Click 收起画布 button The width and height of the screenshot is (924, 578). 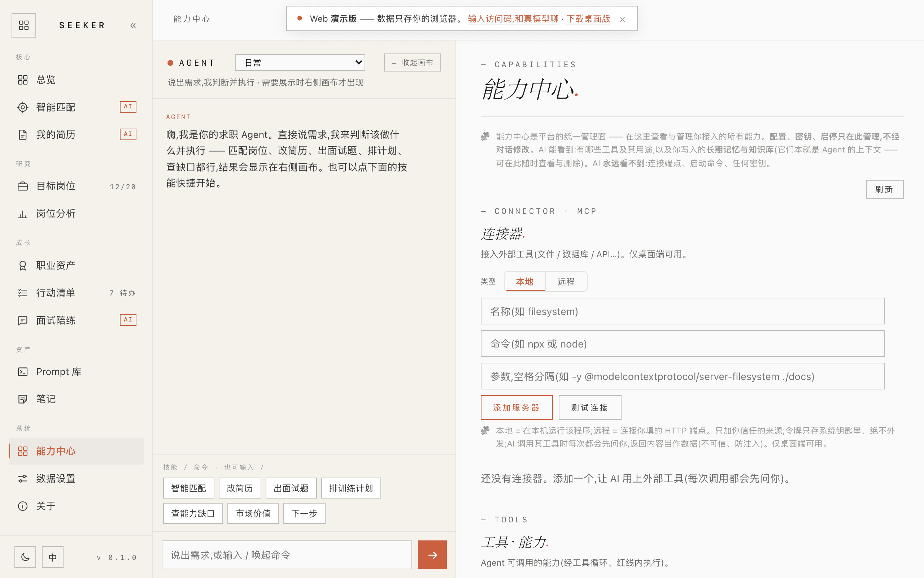tap(412, 62)
